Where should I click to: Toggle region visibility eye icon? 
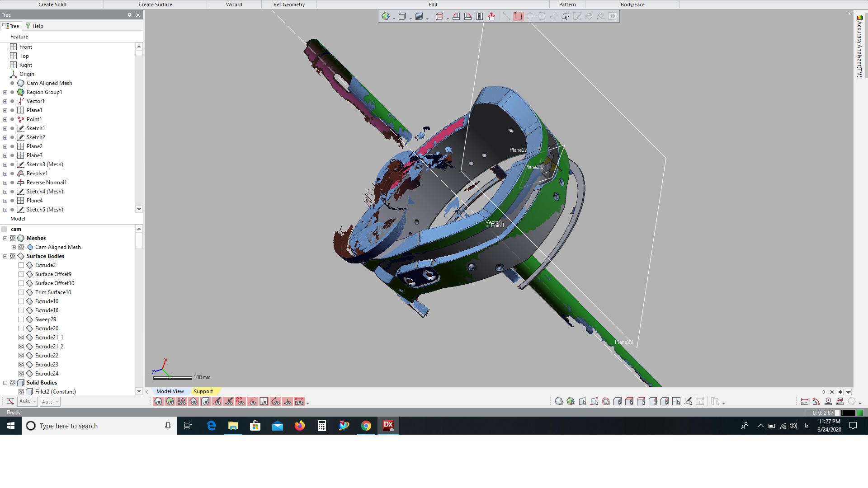pos(170,402)
